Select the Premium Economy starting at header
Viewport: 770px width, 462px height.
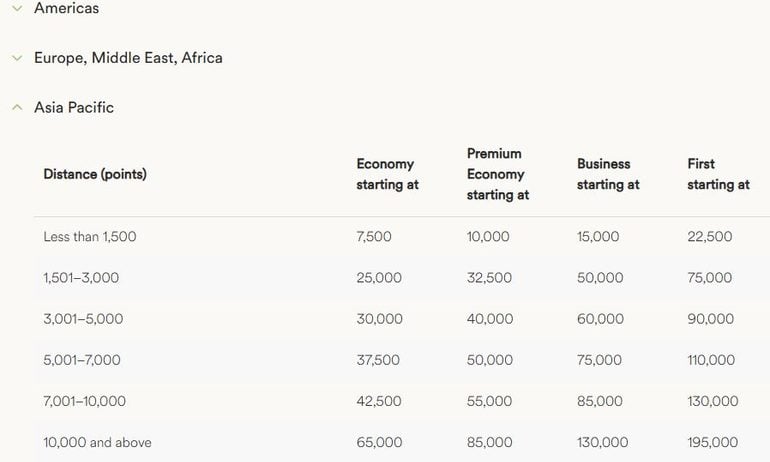click(x=497, y=174)
